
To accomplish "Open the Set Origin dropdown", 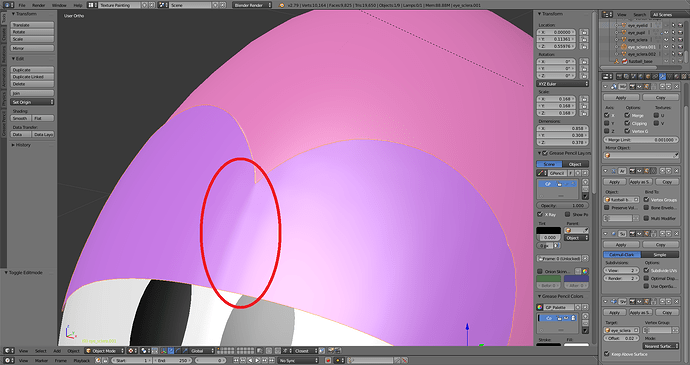I will 32,102.
